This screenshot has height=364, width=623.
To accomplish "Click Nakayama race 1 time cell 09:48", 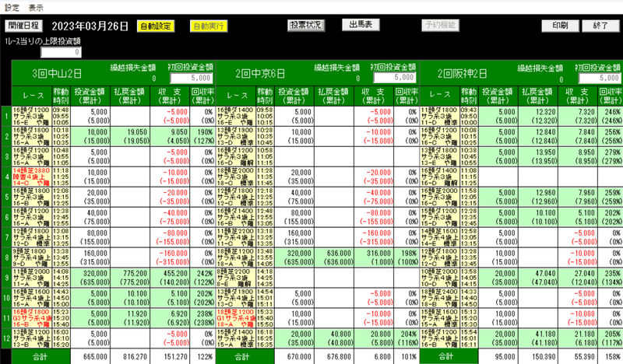I will (x=61, y=117).
